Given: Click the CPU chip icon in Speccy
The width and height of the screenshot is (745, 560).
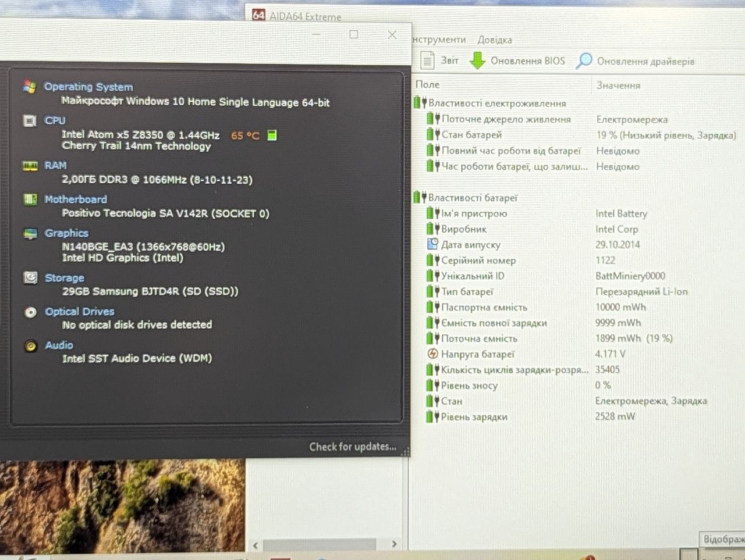Looking at the screenshot, I should 30,120.
